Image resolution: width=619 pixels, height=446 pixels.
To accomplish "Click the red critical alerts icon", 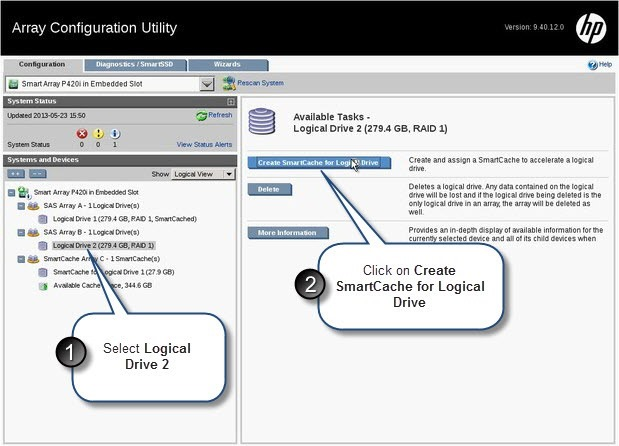I will tap(82, 134).
